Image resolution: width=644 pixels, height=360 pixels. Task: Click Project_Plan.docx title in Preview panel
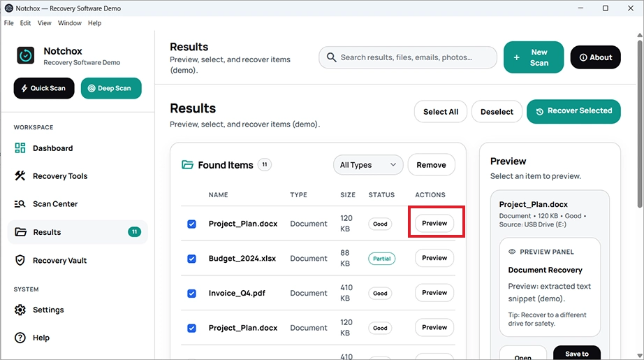[x=534, y=204]
